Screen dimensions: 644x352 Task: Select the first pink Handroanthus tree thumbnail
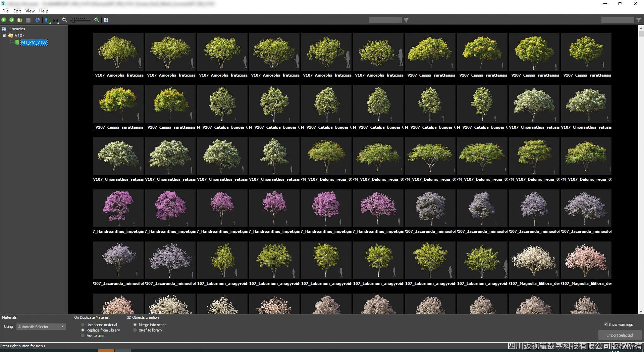click(x=118, y=208)
